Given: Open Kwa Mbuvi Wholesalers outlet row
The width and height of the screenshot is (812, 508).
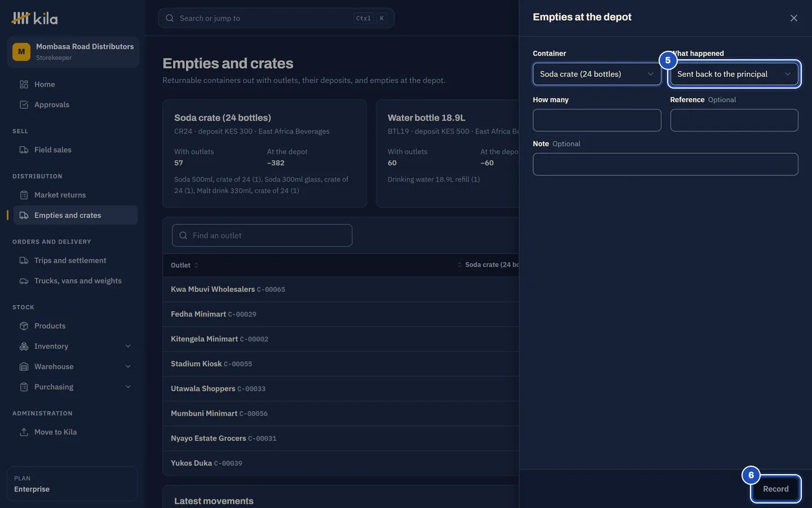Looking at the screenshot, I should (341, 289).
